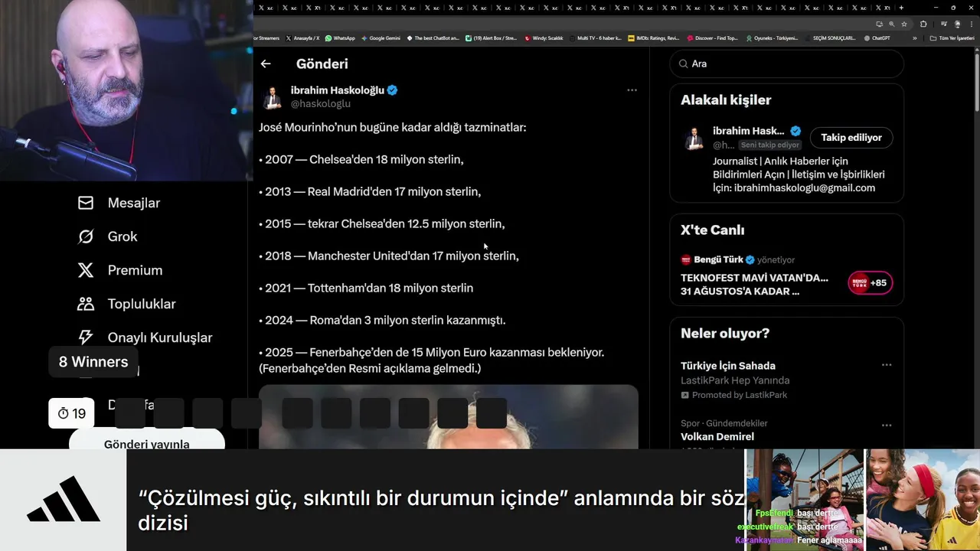Click the 19 countdown timer badge
This screenshot has height=551, width=980.
[x=72, y=413]
